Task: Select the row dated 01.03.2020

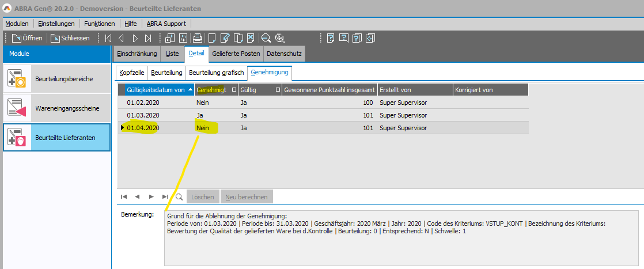Action: [x=144, y=115]
